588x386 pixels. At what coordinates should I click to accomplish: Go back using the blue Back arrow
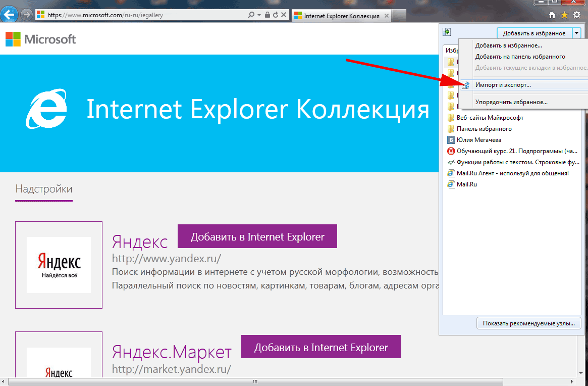(9, 15)
